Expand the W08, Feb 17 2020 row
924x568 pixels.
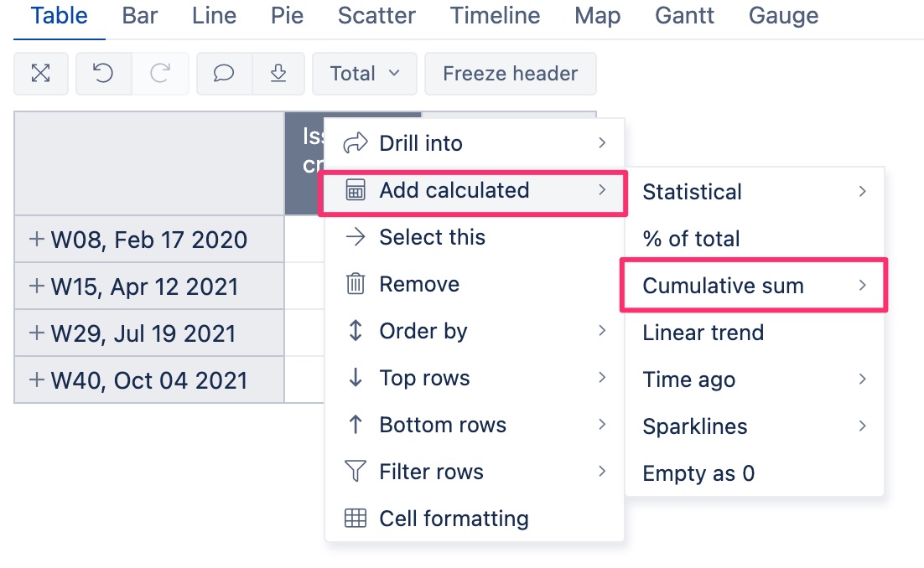pos(37,239)
